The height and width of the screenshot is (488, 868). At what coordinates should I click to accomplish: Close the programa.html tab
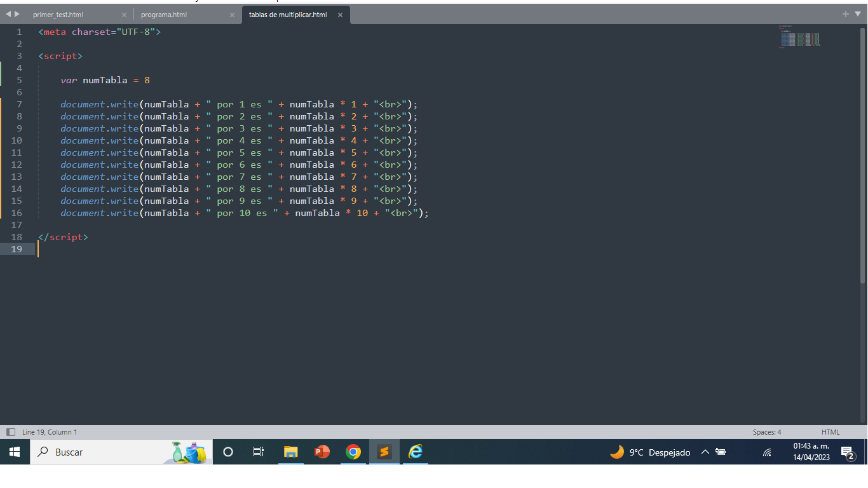231,15
